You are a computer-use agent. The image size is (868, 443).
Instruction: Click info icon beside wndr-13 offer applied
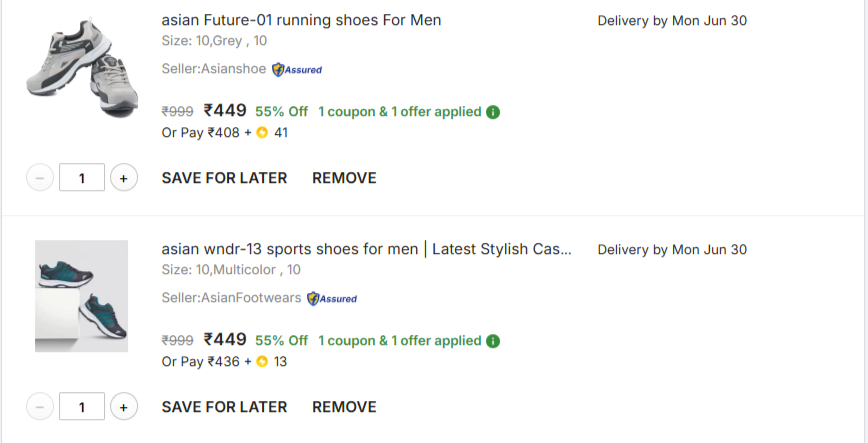pyautogui.click(x=493, y=341)
